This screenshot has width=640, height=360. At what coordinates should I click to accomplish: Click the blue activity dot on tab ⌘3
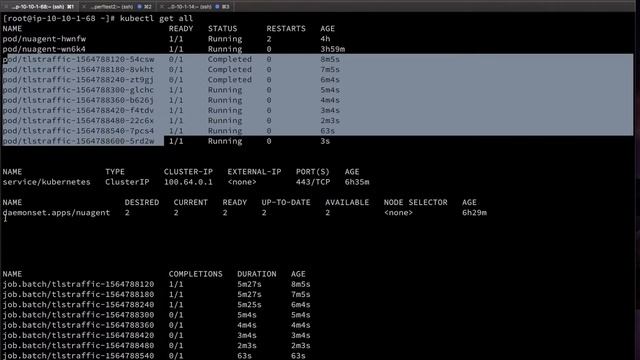point(217,7)
